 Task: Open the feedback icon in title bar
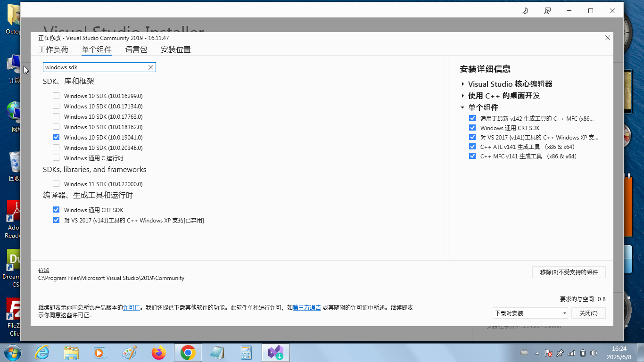pyautogui.click(x=547, y=11)
